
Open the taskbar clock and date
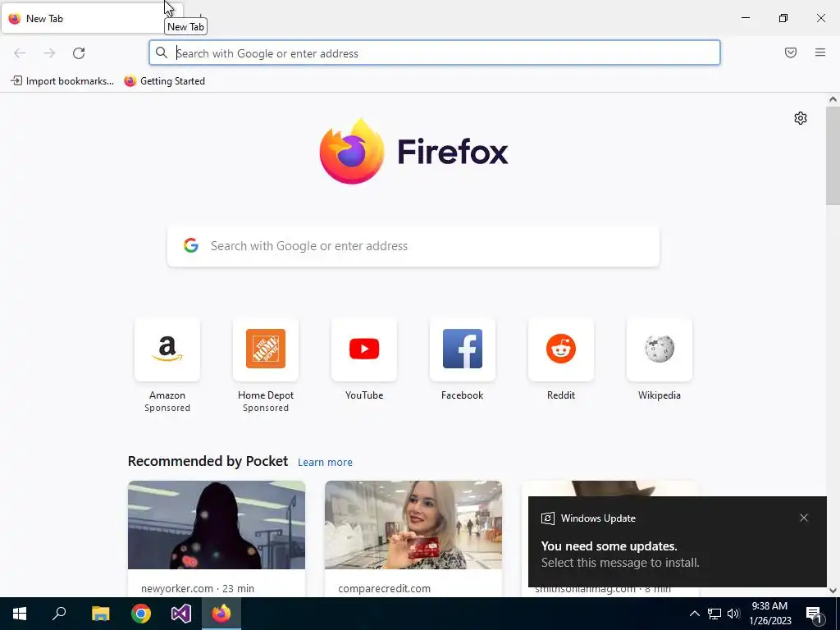click(769, 614)
